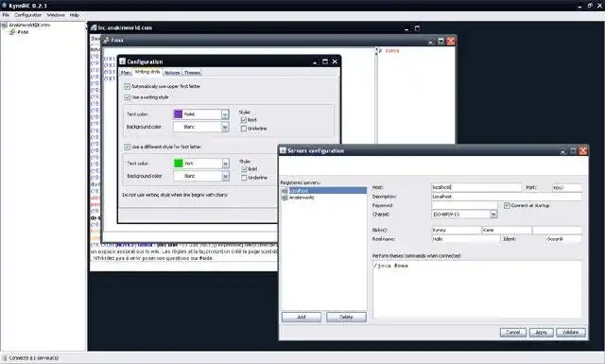The image size is (605, 364).
Task: Click the Port input field
Action: point(567,187)
